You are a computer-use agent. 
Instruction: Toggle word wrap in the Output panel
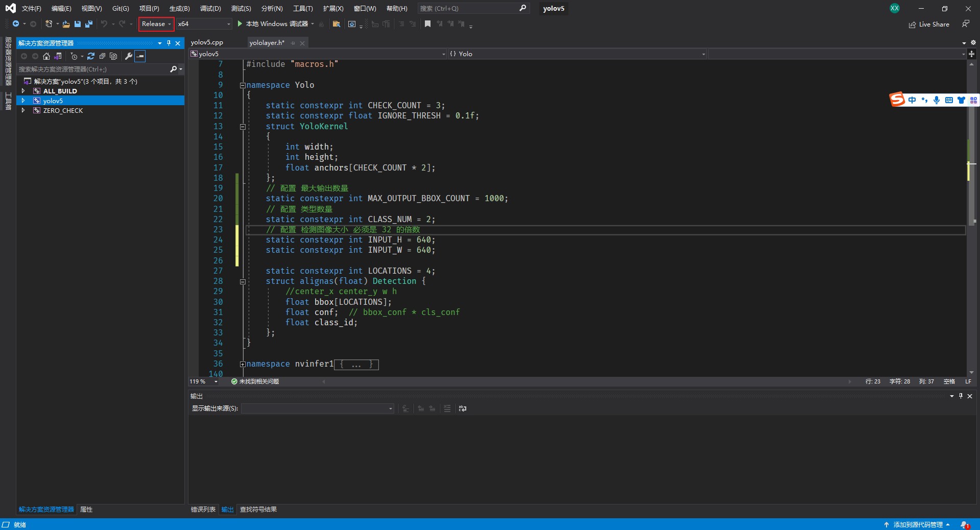pyautogui.click(x=463, y=408)
